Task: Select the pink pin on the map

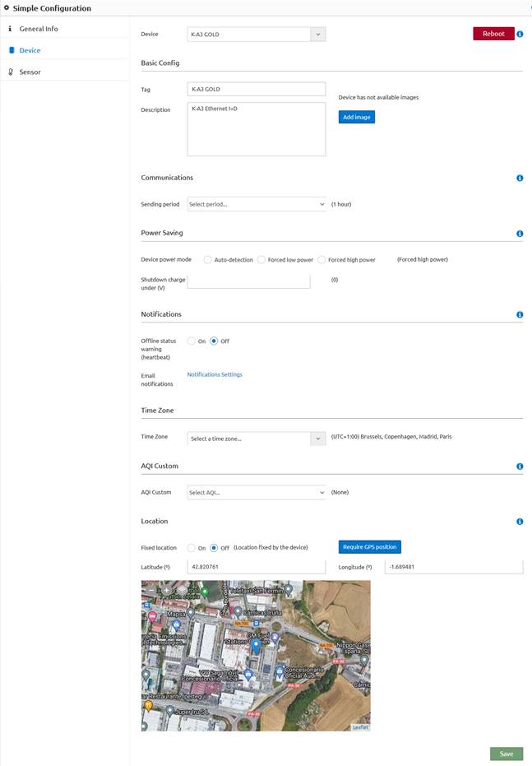Action: point(153,616)
